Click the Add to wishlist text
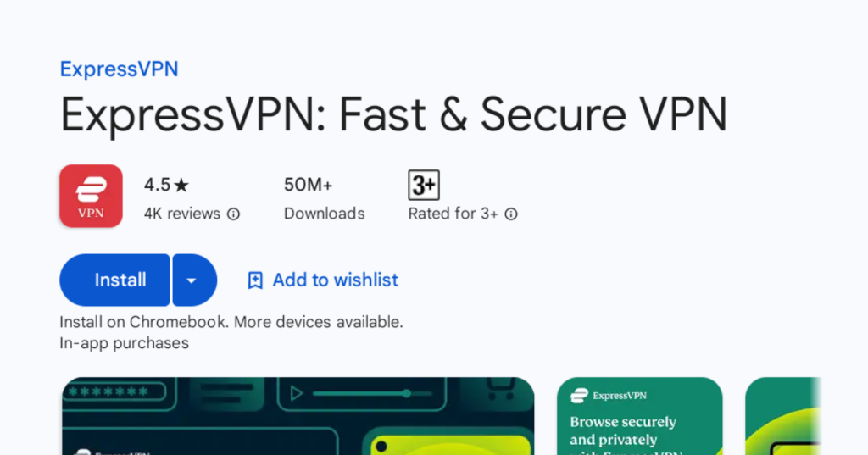 [x=335, y=280]
